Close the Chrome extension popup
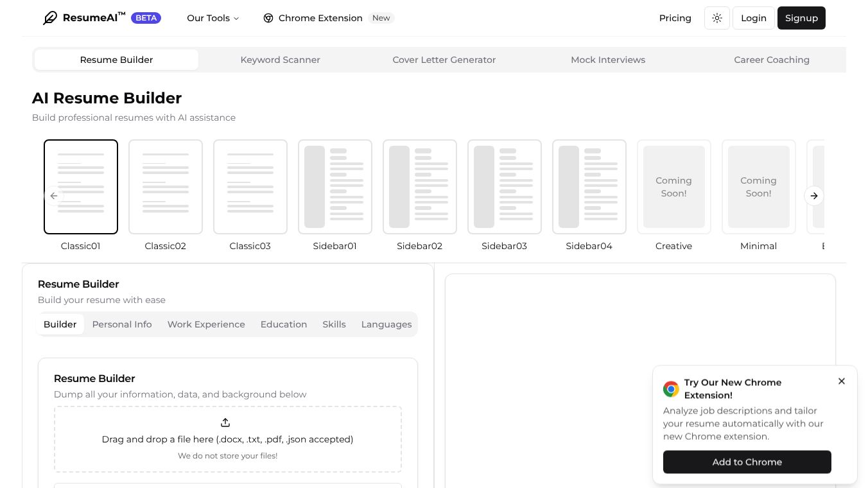 [x=842, y=381]
